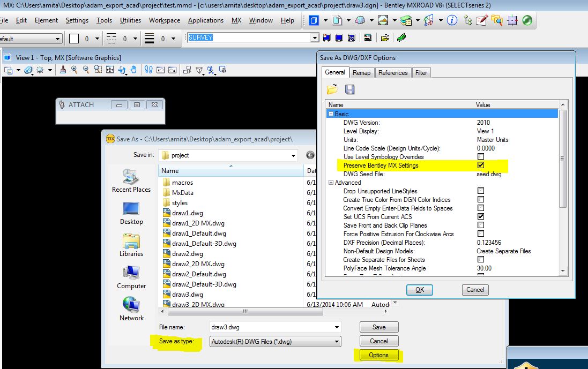588x369 pixels.
Task: Click the open folder icon in DWG Options
Action: pos(332,89)
